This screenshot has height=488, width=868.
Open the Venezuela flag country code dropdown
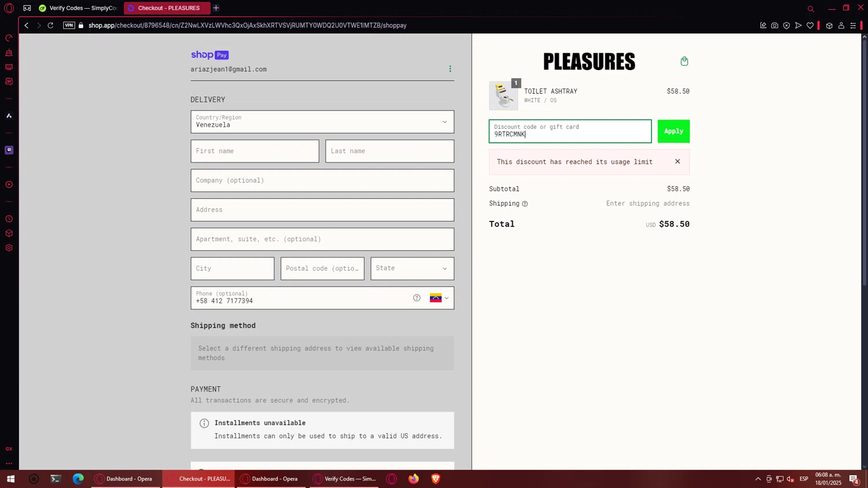point(439,298)
